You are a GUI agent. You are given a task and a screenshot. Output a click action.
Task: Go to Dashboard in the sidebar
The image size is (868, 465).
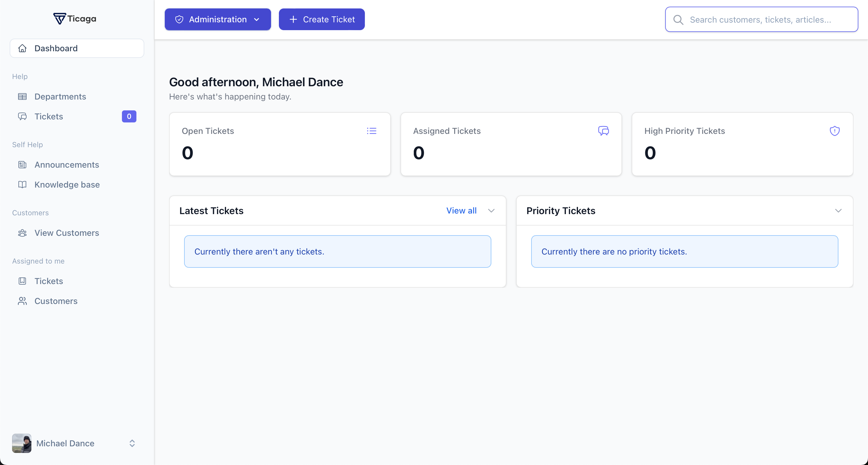(77, 48)
